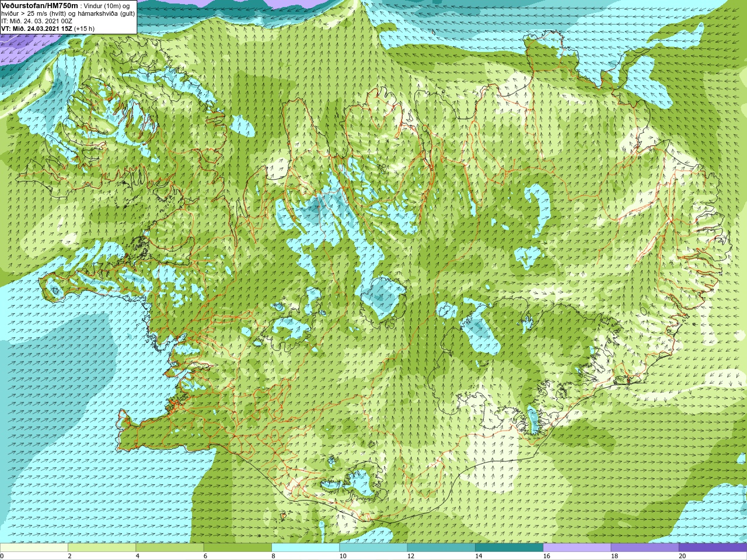Viewport: 747px width, 560px height.
Task: Select the 2–4 light green legend swatch
Action: tap(102, 548)
